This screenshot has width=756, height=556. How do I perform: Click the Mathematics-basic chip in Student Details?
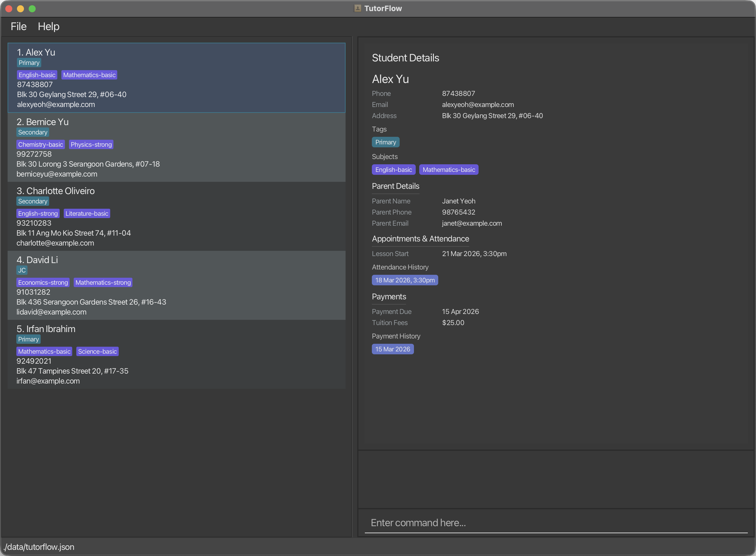448,170
